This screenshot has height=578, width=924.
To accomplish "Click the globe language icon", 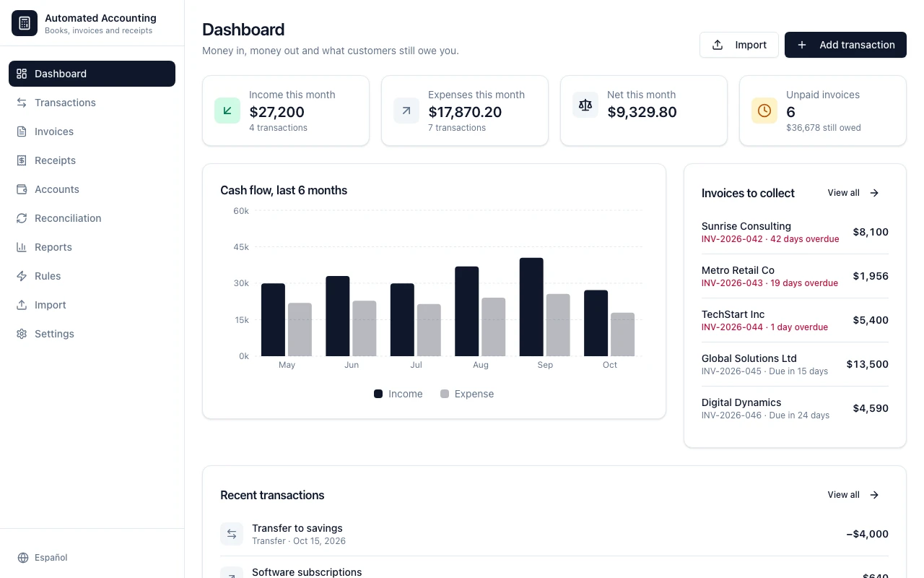I will [23, 558].
